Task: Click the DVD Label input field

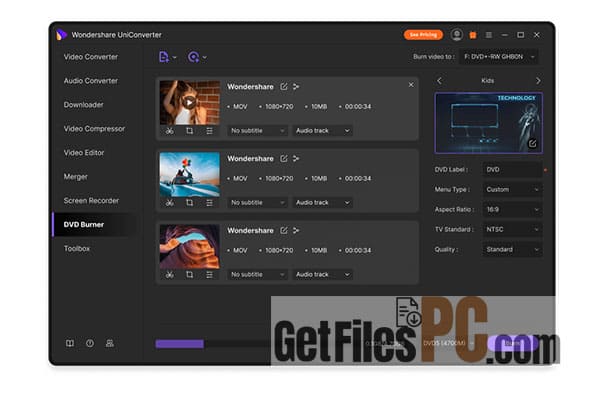Action: (x=512, y=170)
